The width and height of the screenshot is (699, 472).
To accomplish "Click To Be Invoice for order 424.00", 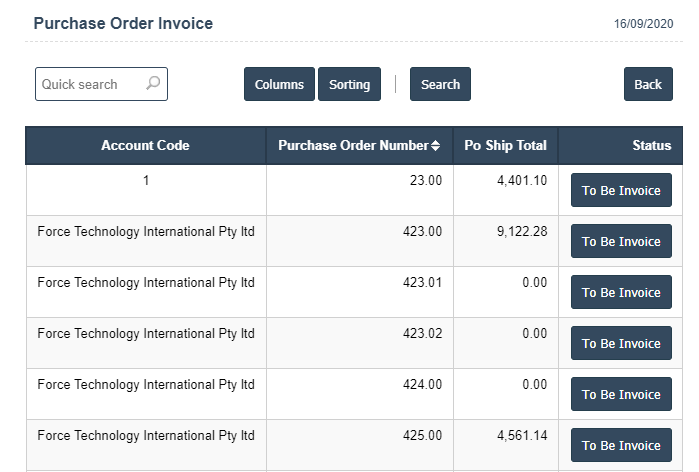I will pyautogui.click(x=621, y=394).
